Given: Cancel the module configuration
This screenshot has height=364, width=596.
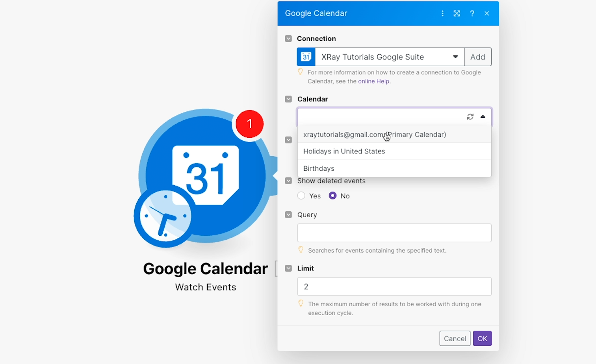Looking at the screenshot, I should (455, 338).
